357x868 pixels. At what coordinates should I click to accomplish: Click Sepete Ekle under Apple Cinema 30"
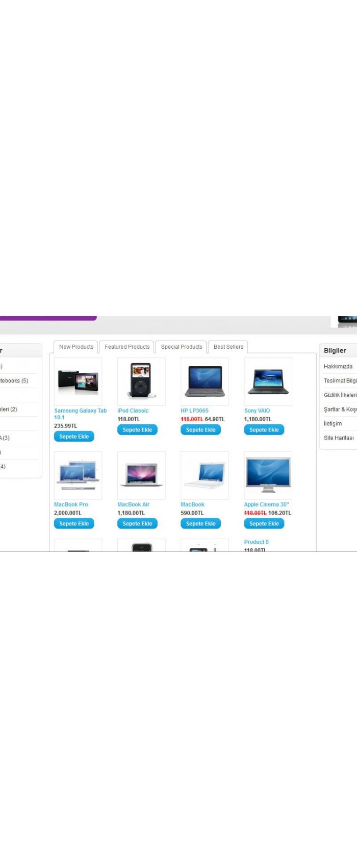(264, 523)
